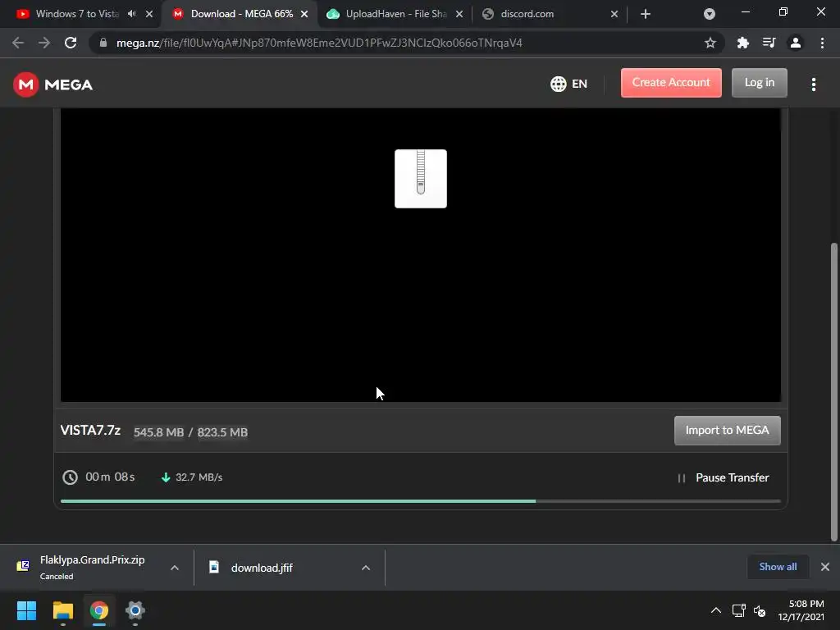Open the media control playlist icon
The image size is (840, 630).
pyautogui.click(x=769, y=43)
